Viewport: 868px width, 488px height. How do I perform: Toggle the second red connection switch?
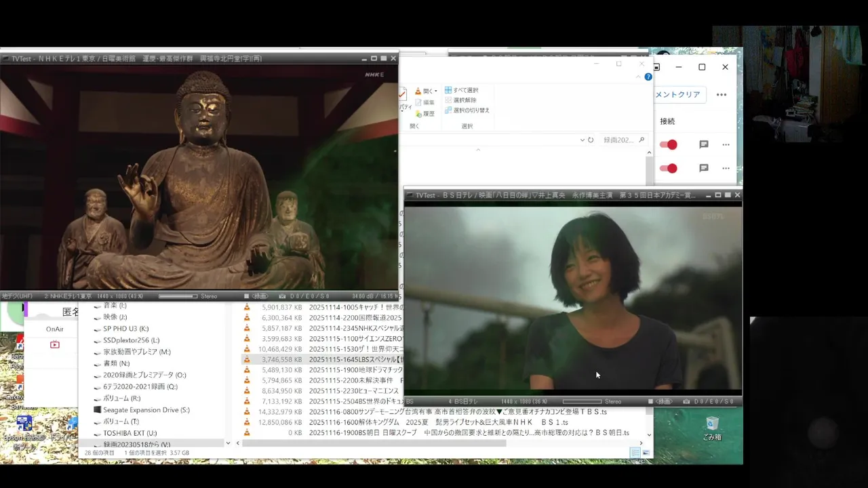coord(668,168)
